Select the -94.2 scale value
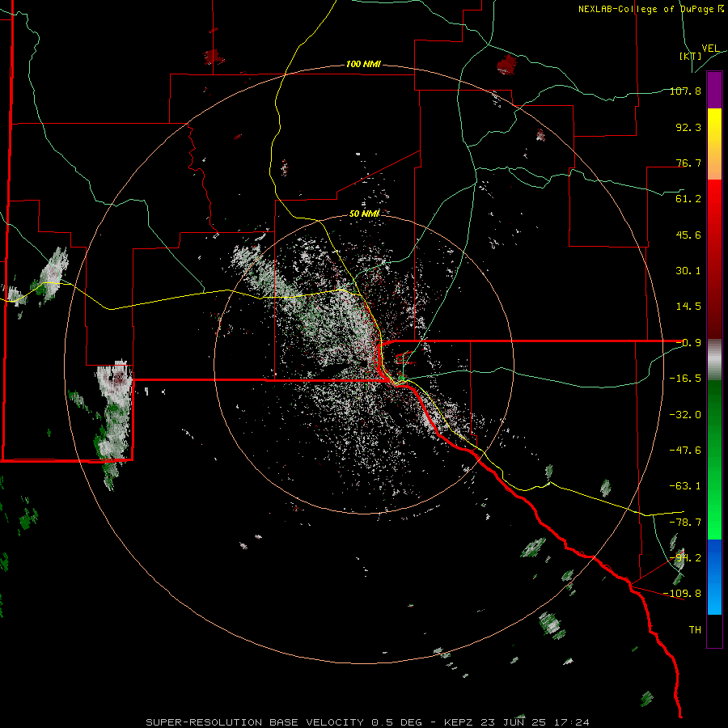Image resolution: width=728 pixels, height=728 pixels. tap(685, 558)
